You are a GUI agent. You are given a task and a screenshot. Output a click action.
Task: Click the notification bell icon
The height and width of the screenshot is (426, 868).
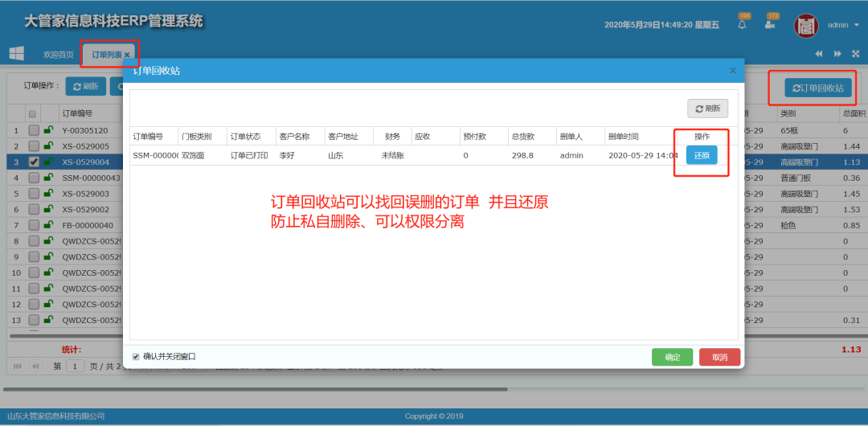[x=742, y=25]
